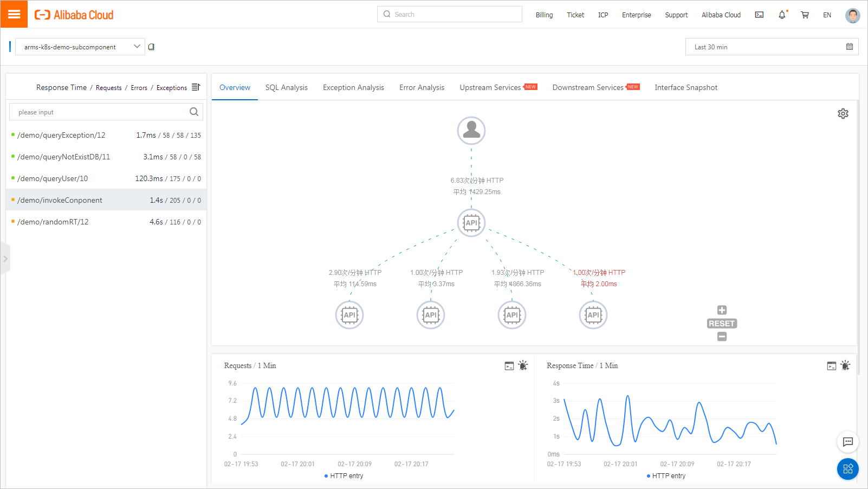The width and height of the screenshot is (868, 489).
Task: Open Ticket in the top bar
Action: pos(575,15)
